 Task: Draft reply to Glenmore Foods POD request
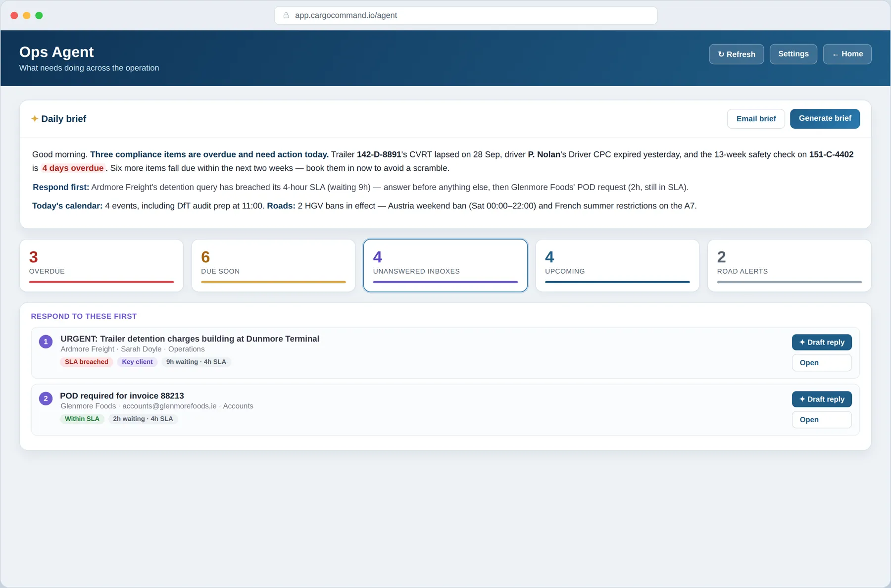[x=822, y=399]
